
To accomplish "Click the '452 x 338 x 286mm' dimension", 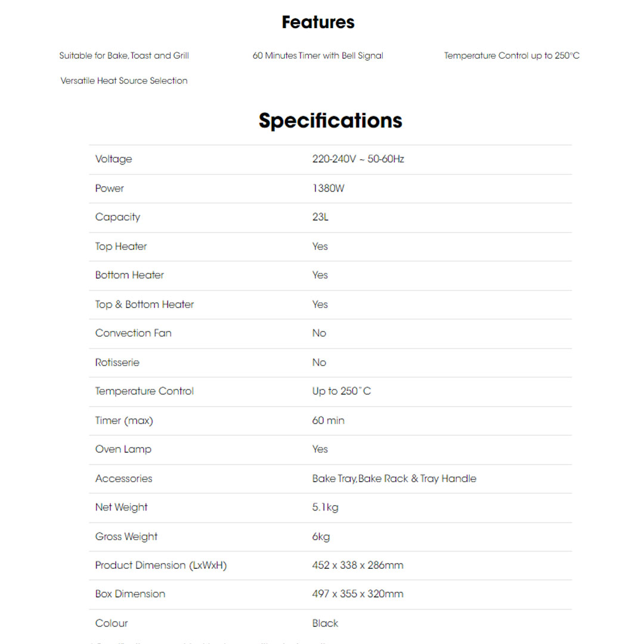I will click(357, 565).
